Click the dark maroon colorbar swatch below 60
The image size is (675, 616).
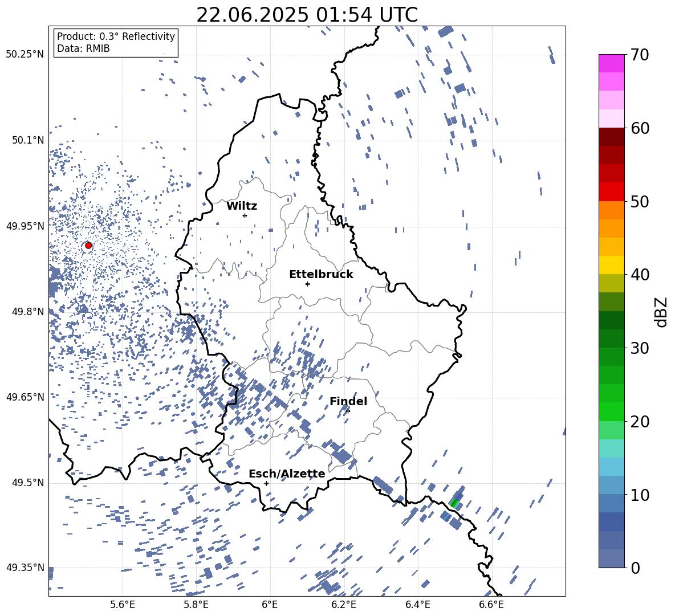(611, 137)
